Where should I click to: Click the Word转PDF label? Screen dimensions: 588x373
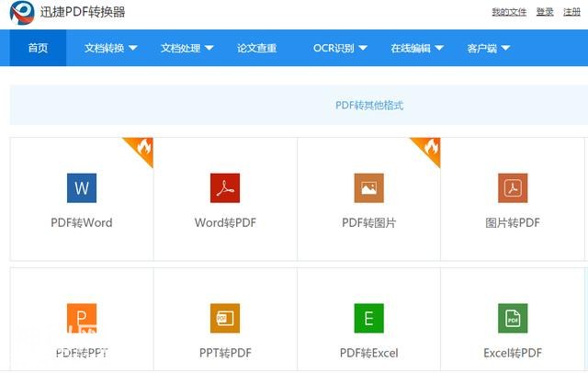pyautogui.click(x=225, y=222)
